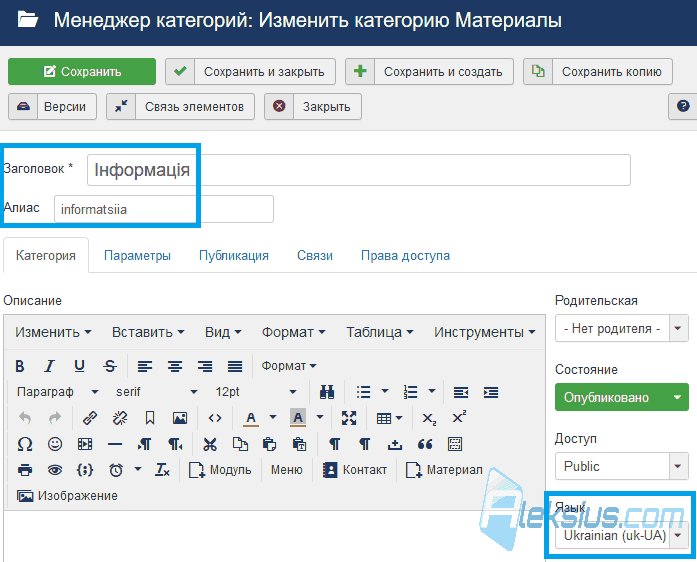The width and height of the screenshot is (697, 562).
Task: Switch to the Публикация tab
Action: (x=234, y=256)
